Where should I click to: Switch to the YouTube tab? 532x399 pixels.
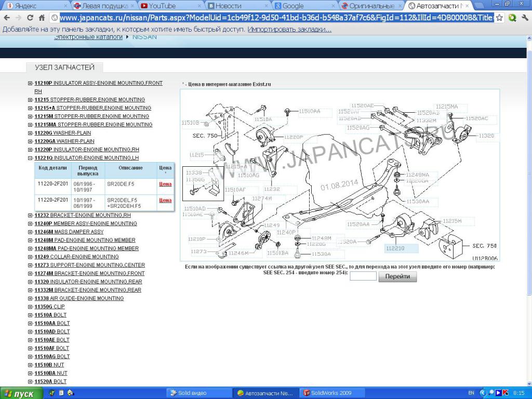tap(170, 5)
